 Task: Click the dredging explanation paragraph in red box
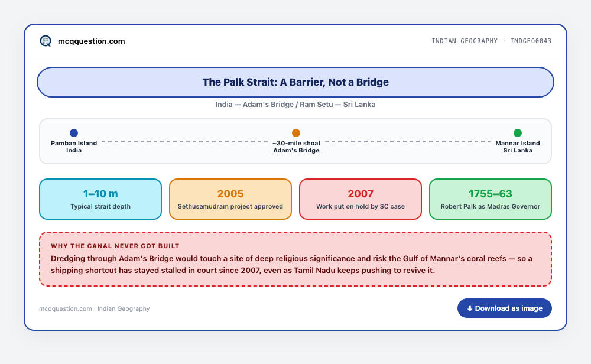[291, 265]
